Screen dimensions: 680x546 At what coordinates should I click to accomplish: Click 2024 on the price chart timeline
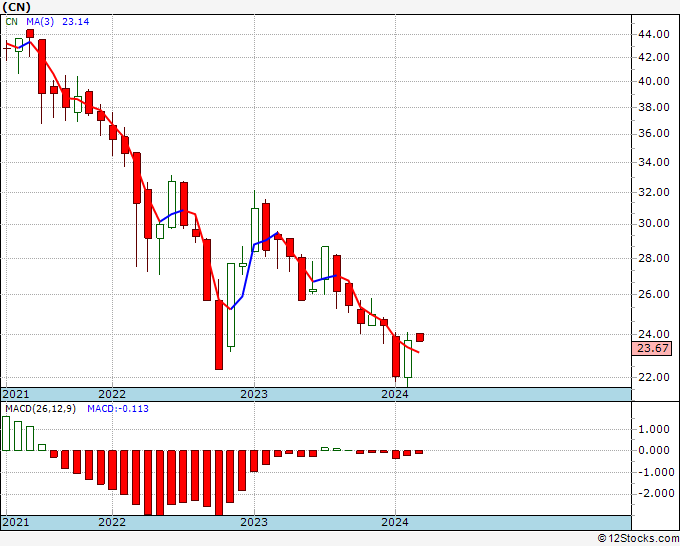tap(395, 394)
